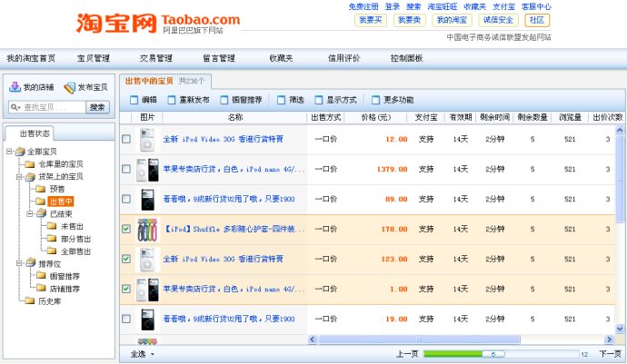Click the 我要买 button
This screenshot has height=364, width=627.
coord(370,20)
